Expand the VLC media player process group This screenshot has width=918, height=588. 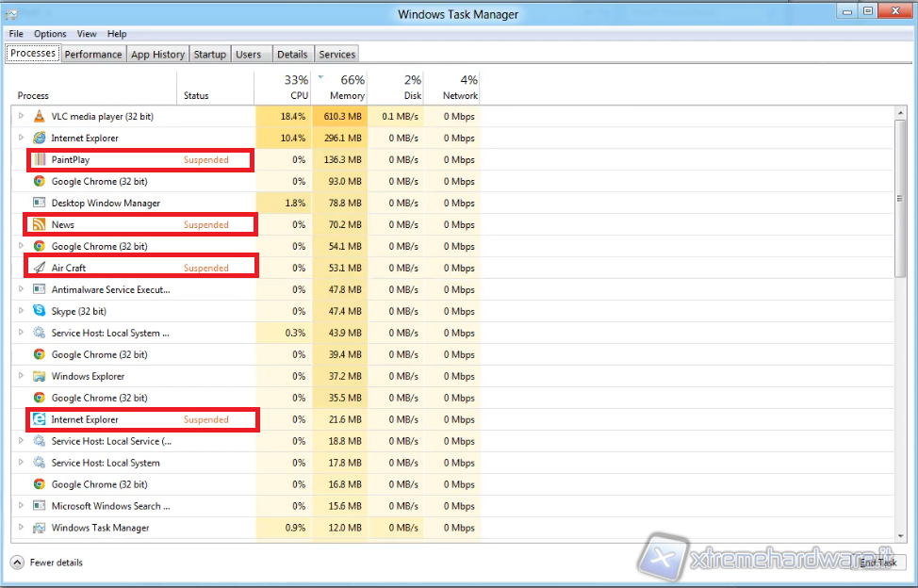[x=21, y=116]
